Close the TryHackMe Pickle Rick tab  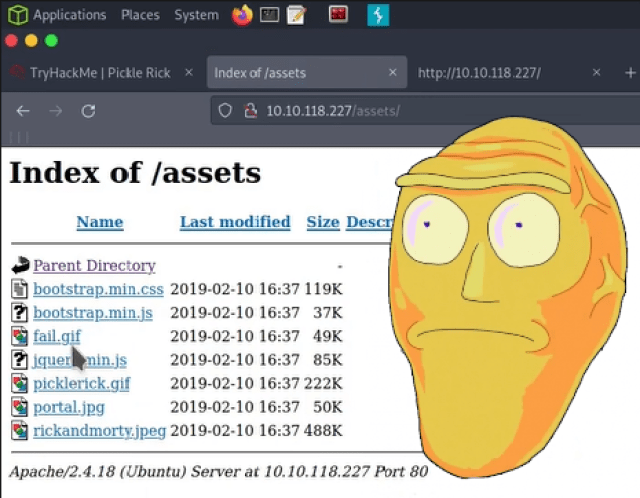[189, 73]
